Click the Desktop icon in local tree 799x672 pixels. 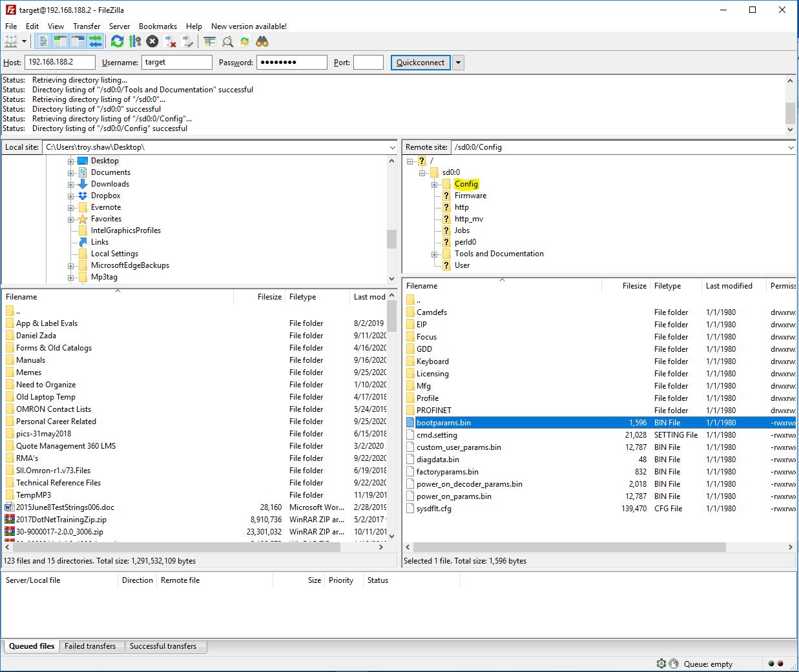pos(83,161)
